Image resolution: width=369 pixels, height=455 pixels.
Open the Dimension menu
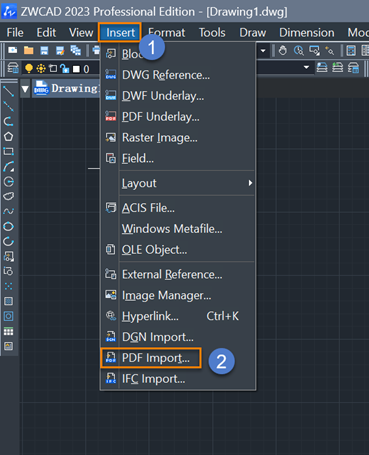point(307,33)
